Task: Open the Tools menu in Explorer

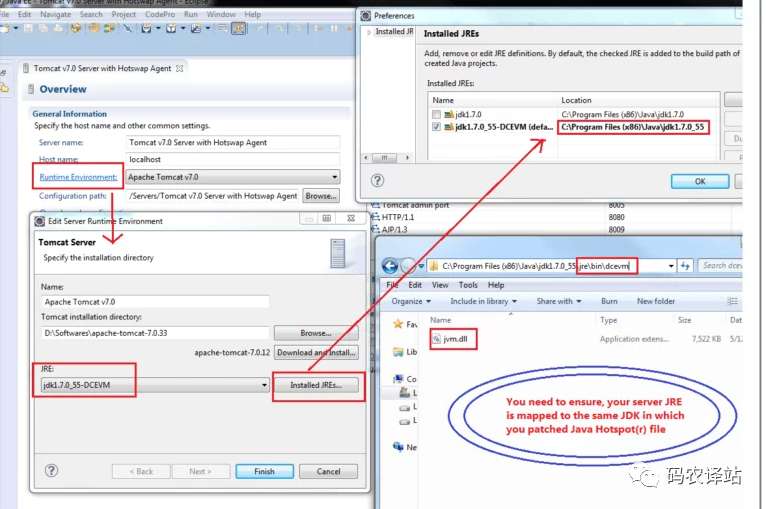Action: (x=468, y=285)
